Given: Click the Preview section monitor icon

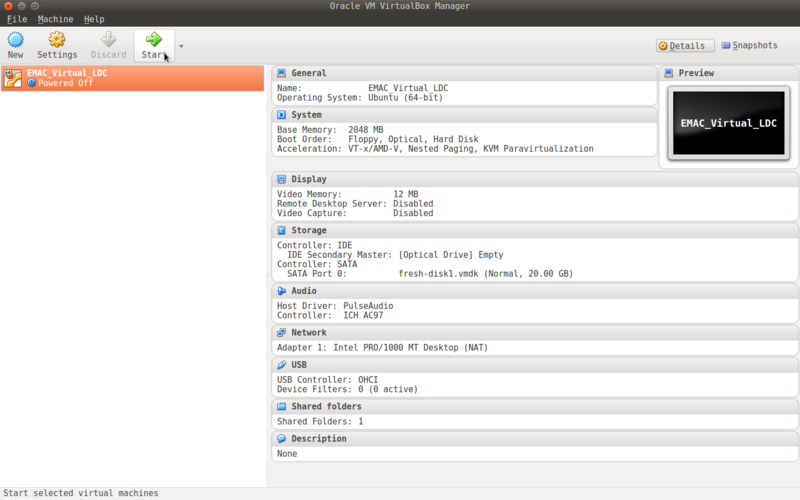Looking at the screenshot, I should 668,73.
